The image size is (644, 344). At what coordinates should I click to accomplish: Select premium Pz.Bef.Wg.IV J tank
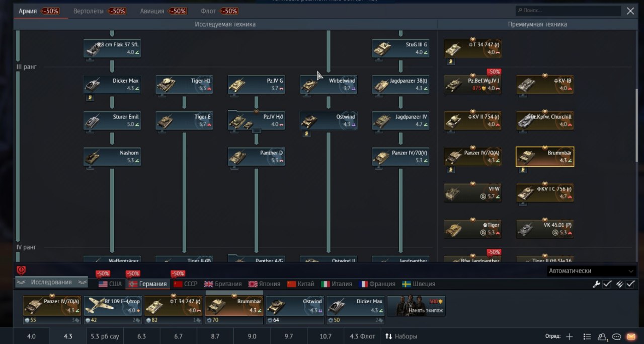click(473, 85)
